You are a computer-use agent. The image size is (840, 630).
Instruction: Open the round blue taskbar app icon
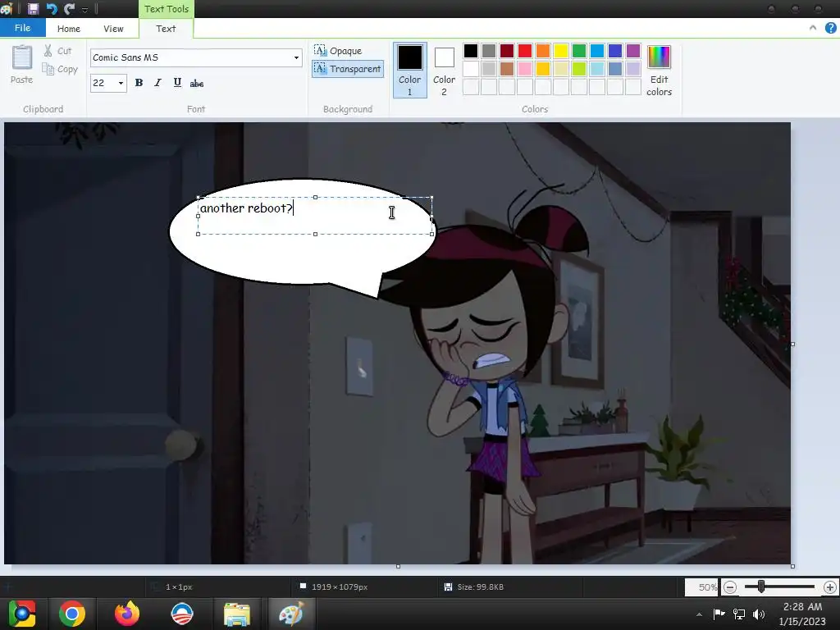pos(181,614)
